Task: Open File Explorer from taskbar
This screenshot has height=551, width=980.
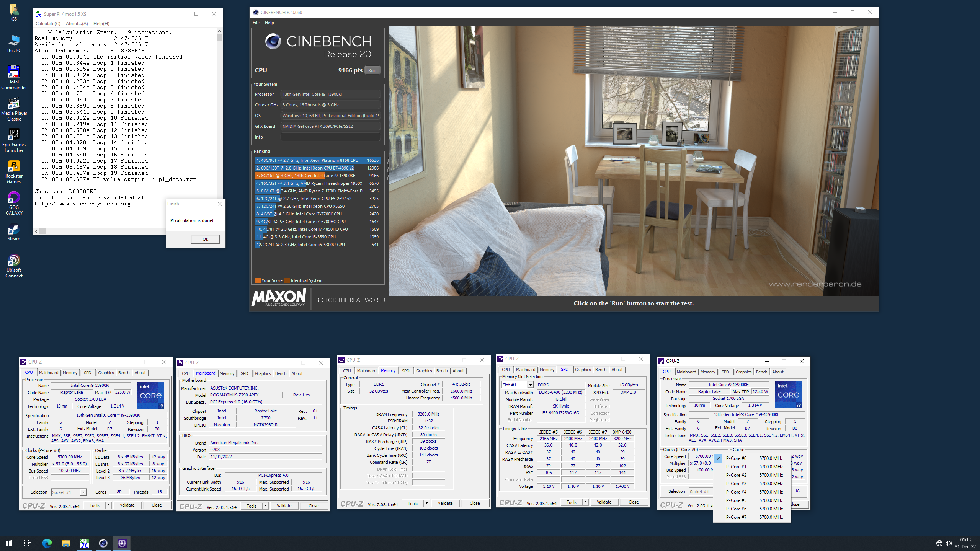Action: point(65,543)
